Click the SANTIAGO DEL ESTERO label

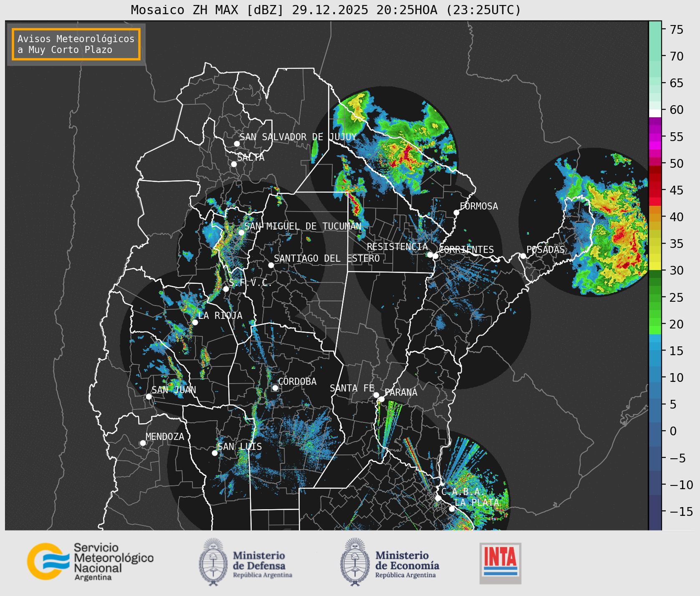click(327, 258)
